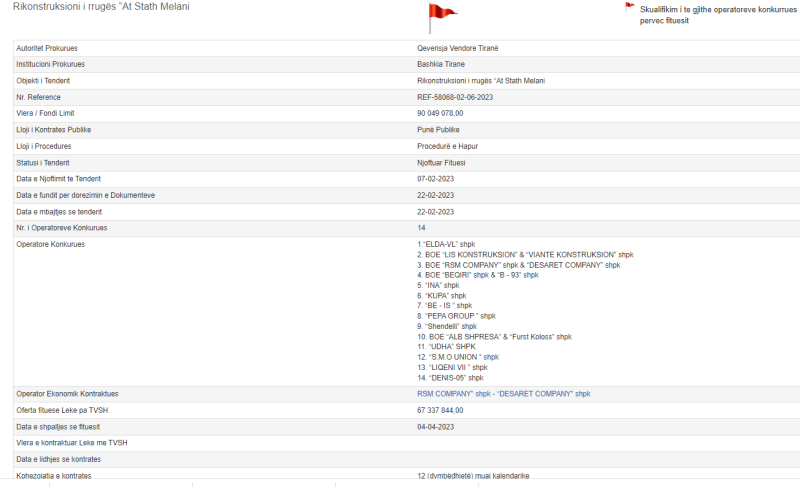Open winning operator link "RSM COMPANY - DESARET COMPANY"

coord(503,394)
